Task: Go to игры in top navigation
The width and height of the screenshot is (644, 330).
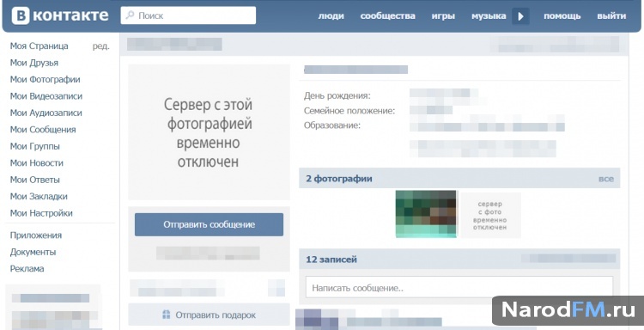Action: coord(443,16)
